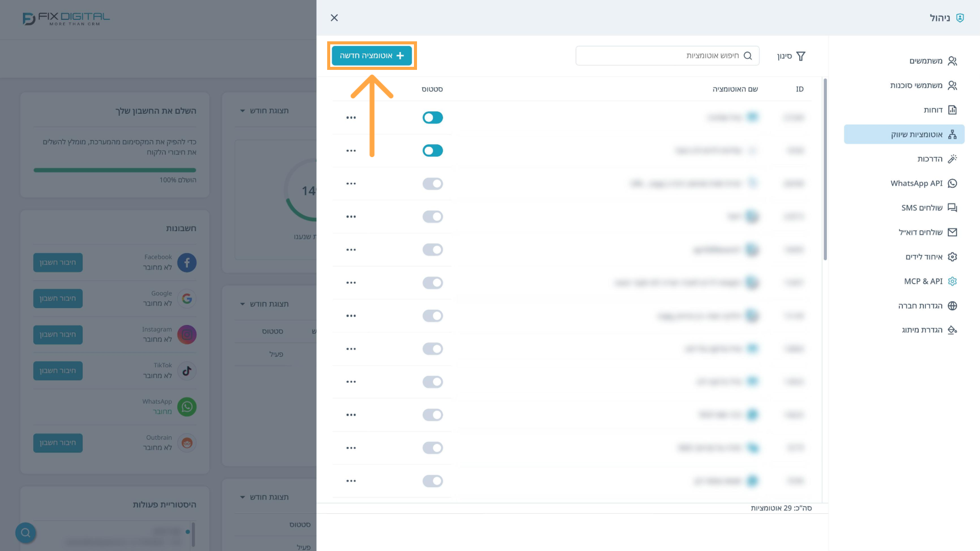Click the round search icon at bottom-left
The width and height of the screenshot is (980, 551).
pyautogui.click(x=26, y=533)
